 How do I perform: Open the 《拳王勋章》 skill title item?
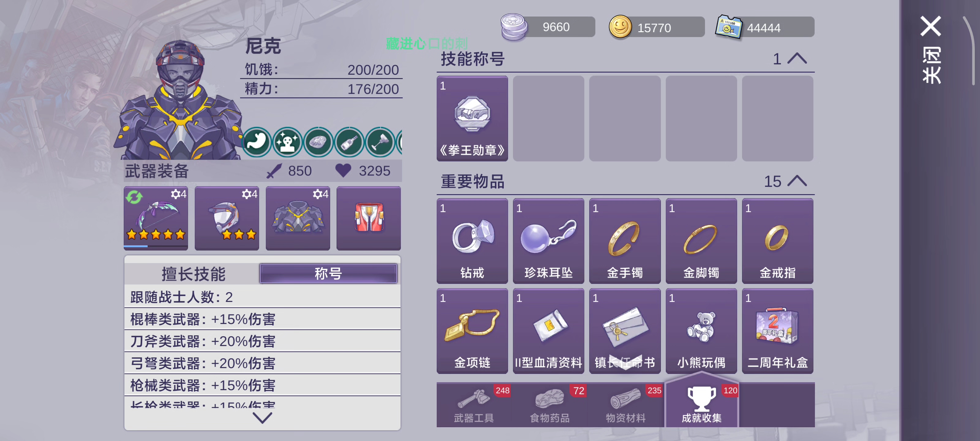[x=472, y=118]
